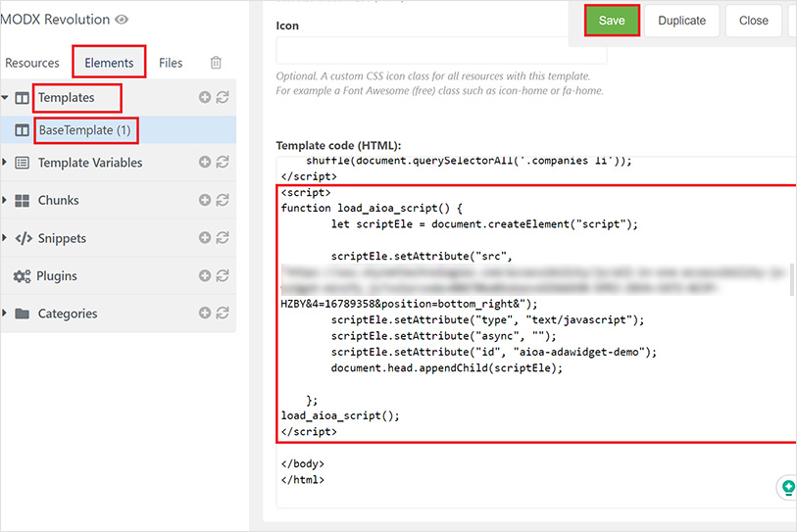Screen dimensions: 797x532
Task: Click the Template Variables list icon
Action: 22,163
